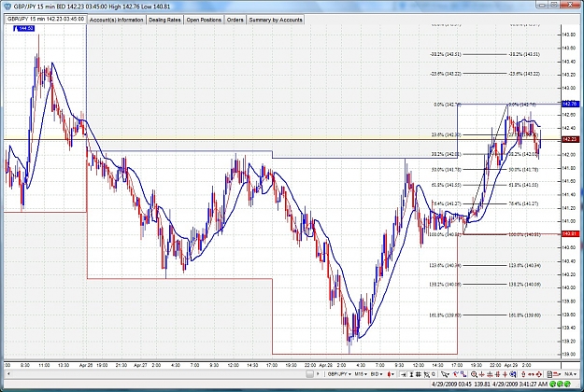
Task: Click the 142.76 blue price axis marker
Action: tap(569, 104)
